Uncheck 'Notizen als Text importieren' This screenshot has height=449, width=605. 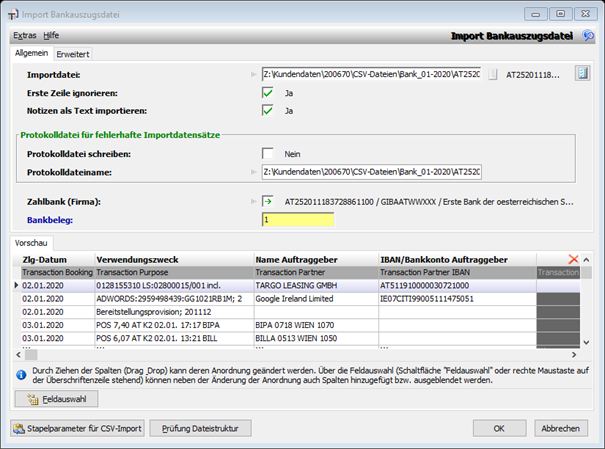tap(268, 110)
